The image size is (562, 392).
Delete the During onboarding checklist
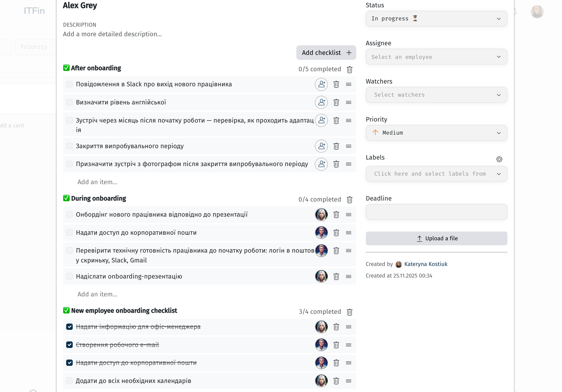349,200
